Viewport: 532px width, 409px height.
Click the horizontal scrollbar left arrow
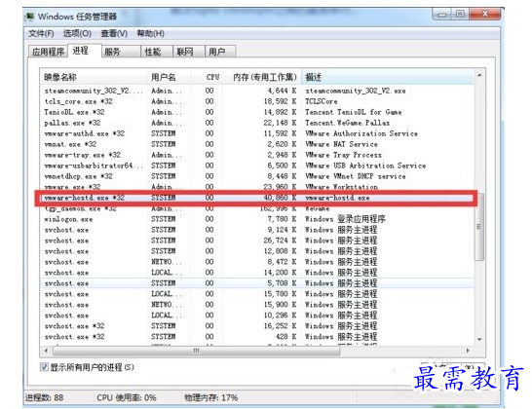pos(46,351)
